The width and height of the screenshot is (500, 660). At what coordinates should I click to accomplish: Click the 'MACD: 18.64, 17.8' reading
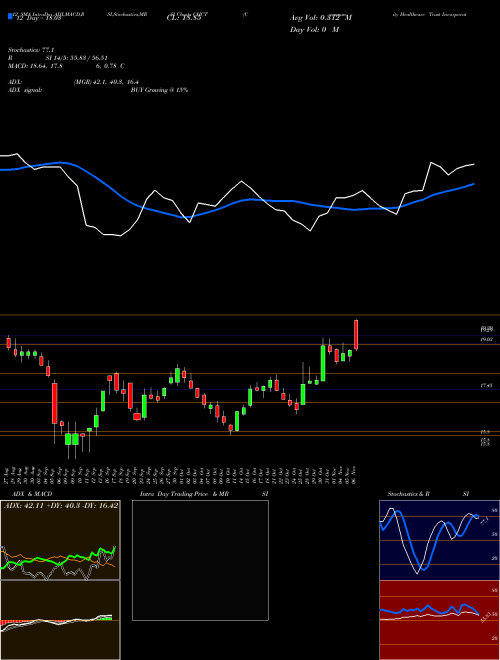(36, 66)
